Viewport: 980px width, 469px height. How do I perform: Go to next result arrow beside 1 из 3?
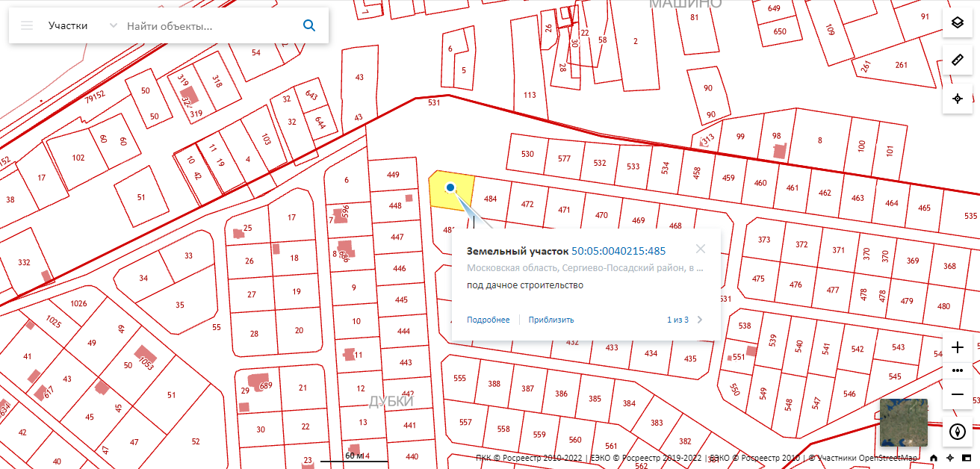[x=700, y=320]
